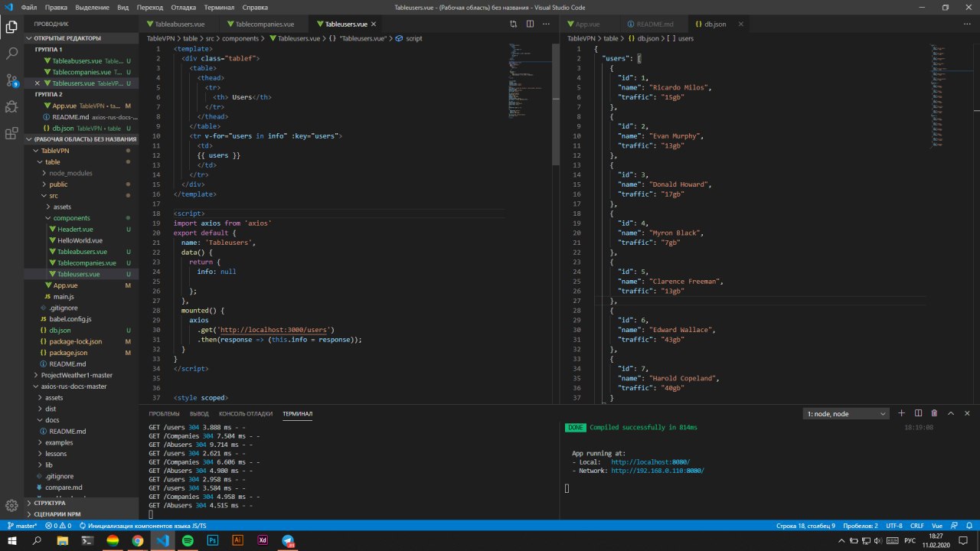The image size is (980, 551).
Task: Open the Manage gear in activity bar
Action: click(x=11, y=506)
